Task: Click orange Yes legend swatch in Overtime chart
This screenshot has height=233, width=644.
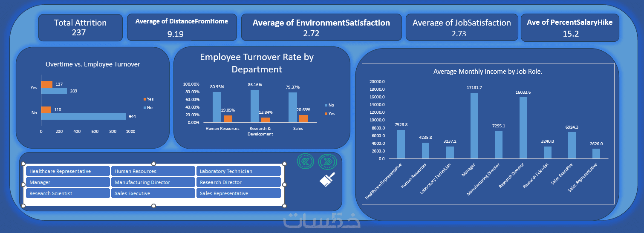Action: pos(145,99)
